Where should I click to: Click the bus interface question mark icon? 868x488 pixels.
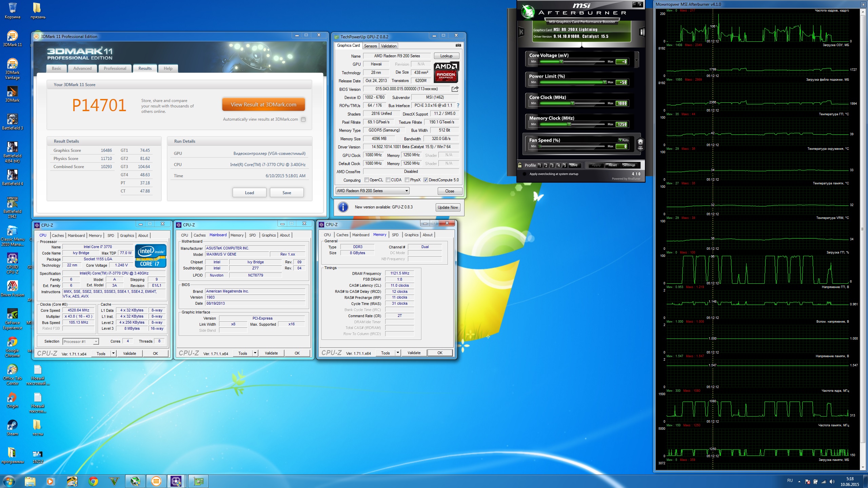[x=458, y=105]
